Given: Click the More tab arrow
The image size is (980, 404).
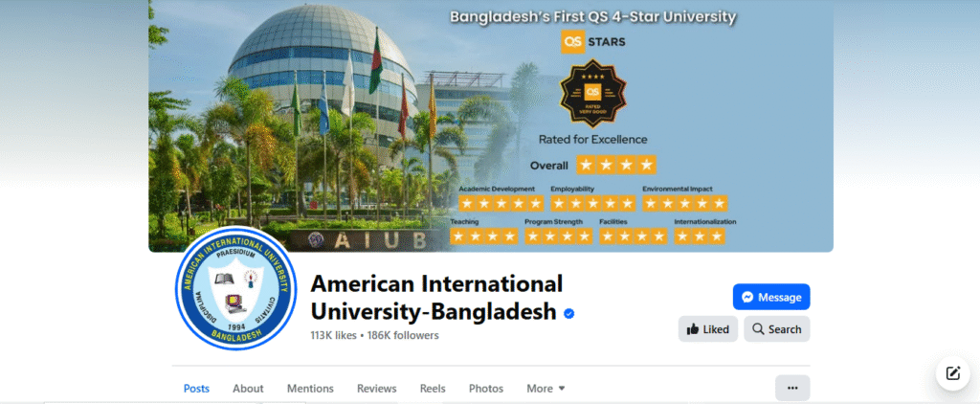Looking at the screenshot, I should click(x=561, y=389).
